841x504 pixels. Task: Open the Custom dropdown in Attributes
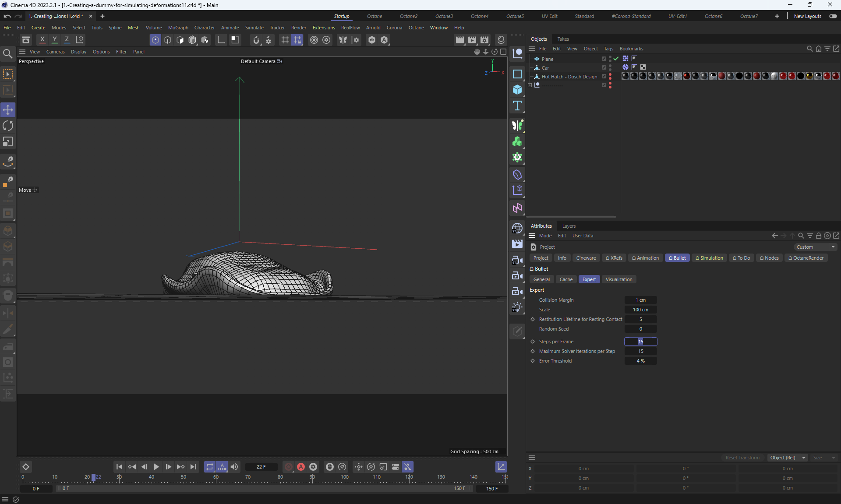[x=816, y=247]
